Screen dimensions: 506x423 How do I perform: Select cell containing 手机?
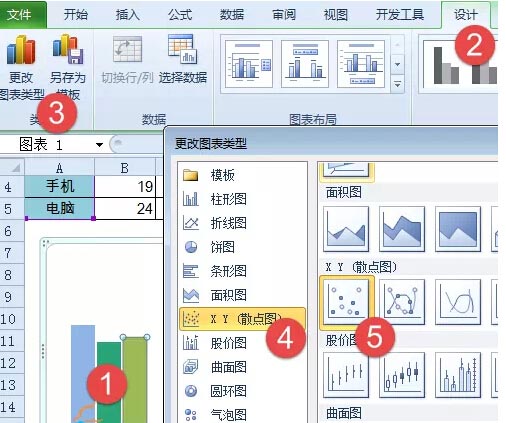click(x=59, y=186)
